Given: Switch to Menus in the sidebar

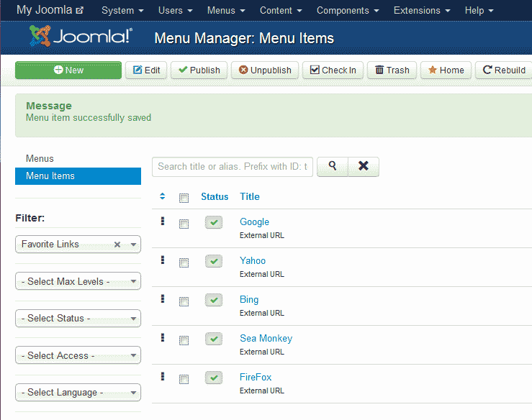Looking at the screenshot, I should click(40, 158).
